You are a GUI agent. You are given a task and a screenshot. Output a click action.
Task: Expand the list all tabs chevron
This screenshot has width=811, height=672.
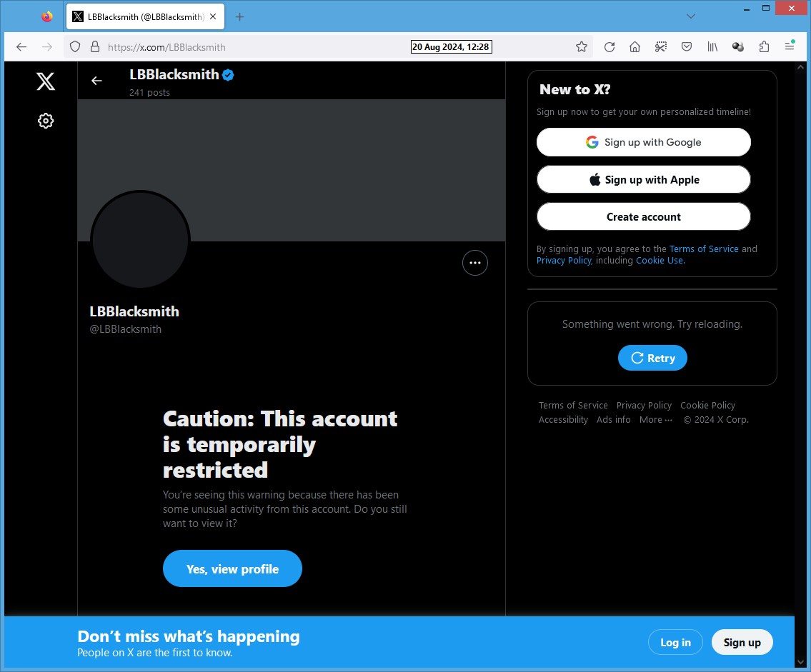(690, 16)
